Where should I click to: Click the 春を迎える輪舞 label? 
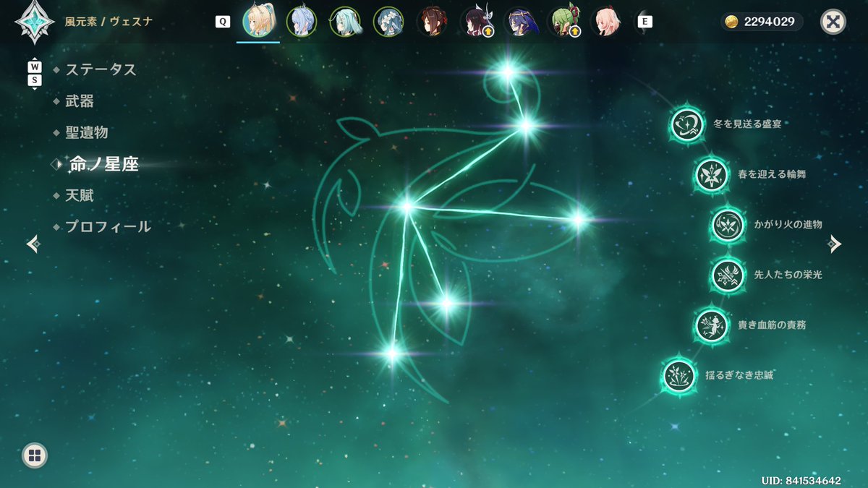[773, 174]
